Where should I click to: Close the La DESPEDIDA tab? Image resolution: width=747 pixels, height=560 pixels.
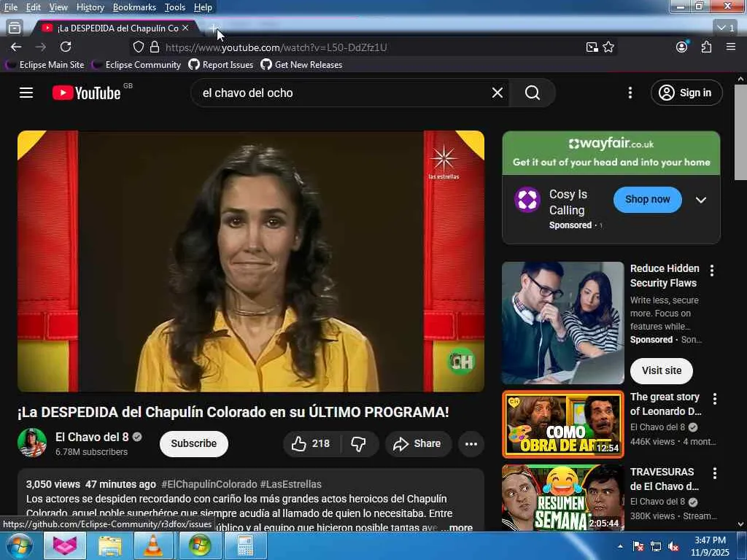185,28
